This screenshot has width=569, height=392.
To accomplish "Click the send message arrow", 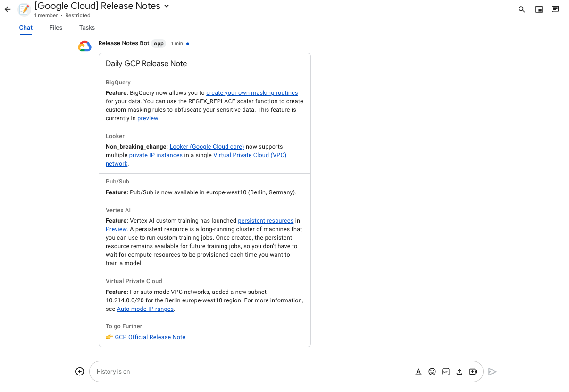I will [x=493, y=372].
